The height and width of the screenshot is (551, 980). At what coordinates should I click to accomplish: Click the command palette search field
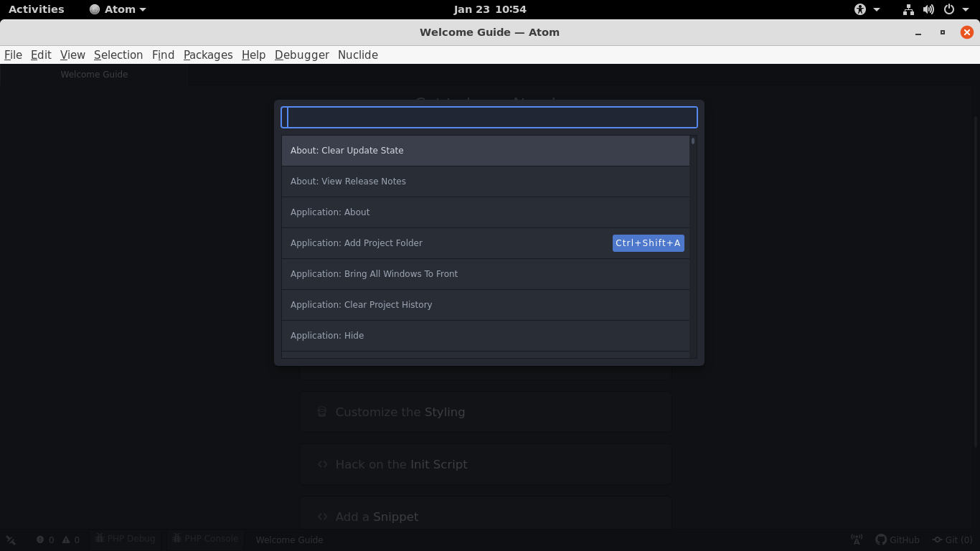pos(489,117)
